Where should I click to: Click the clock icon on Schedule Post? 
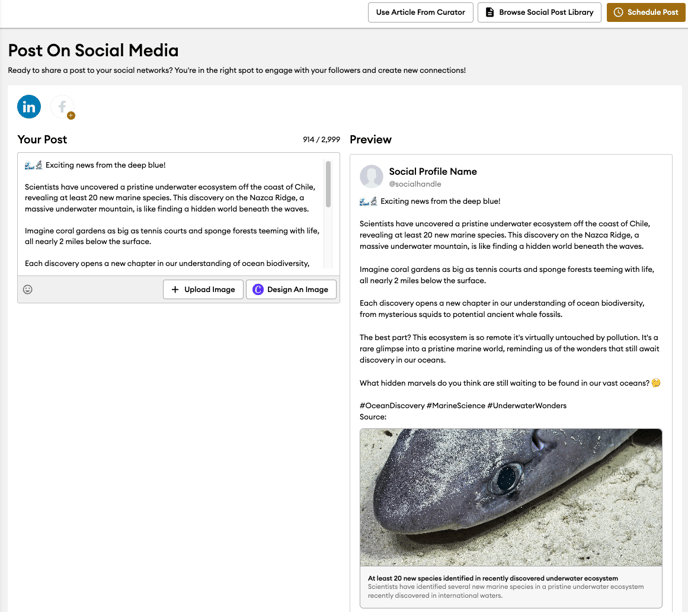point(618,12)
